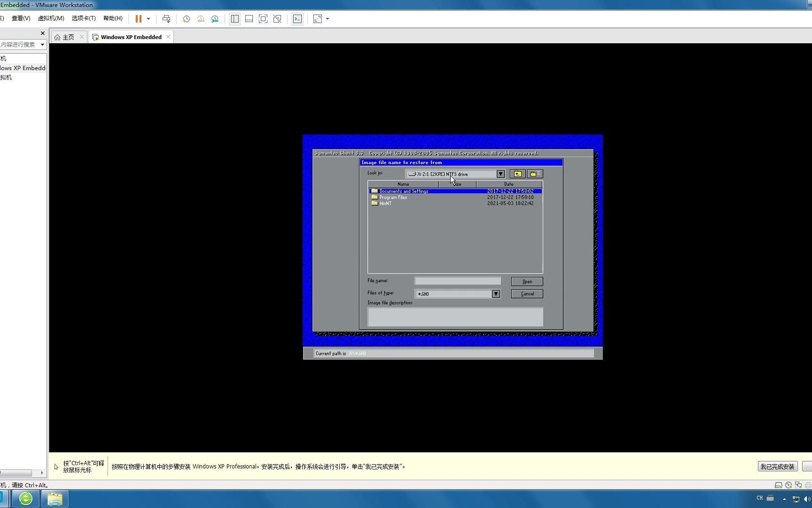Click the library search input field
This screenshot has width=812, height=508.
click(x=19, y=45)
